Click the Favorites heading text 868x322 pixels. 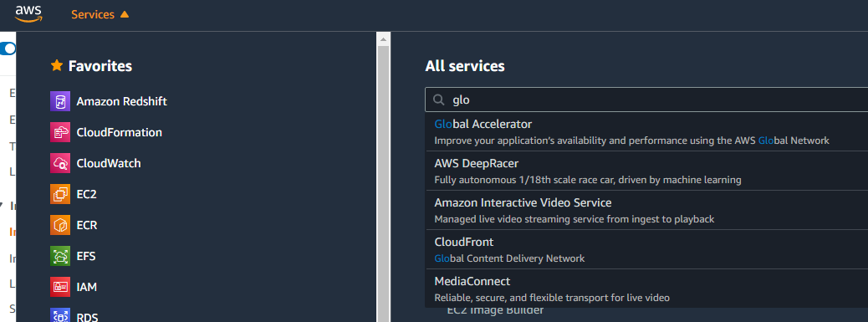100,66
